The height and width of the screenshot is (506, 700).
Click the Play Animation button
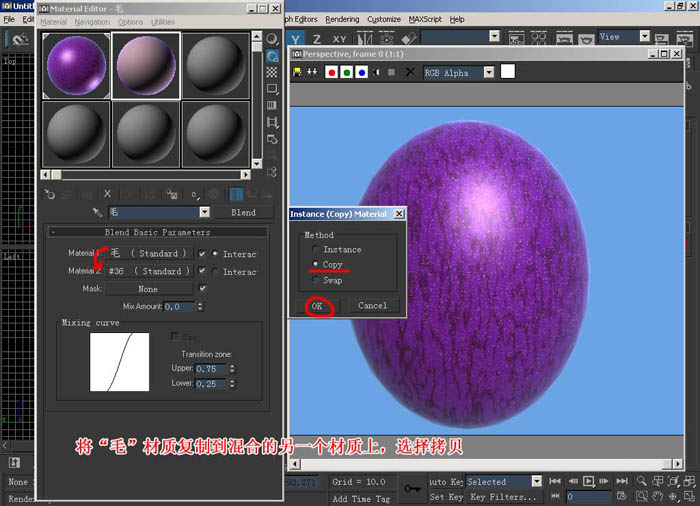click(x=588, y=481)
